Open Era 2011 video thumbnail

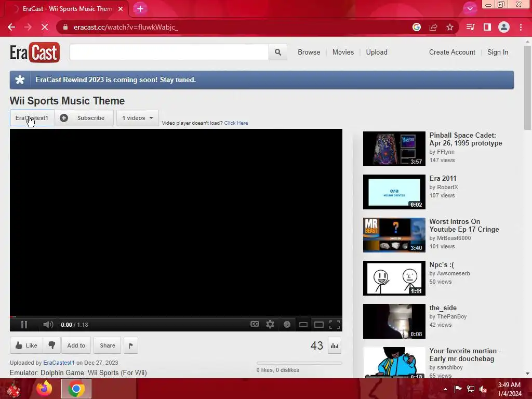(x=394, y=192)
